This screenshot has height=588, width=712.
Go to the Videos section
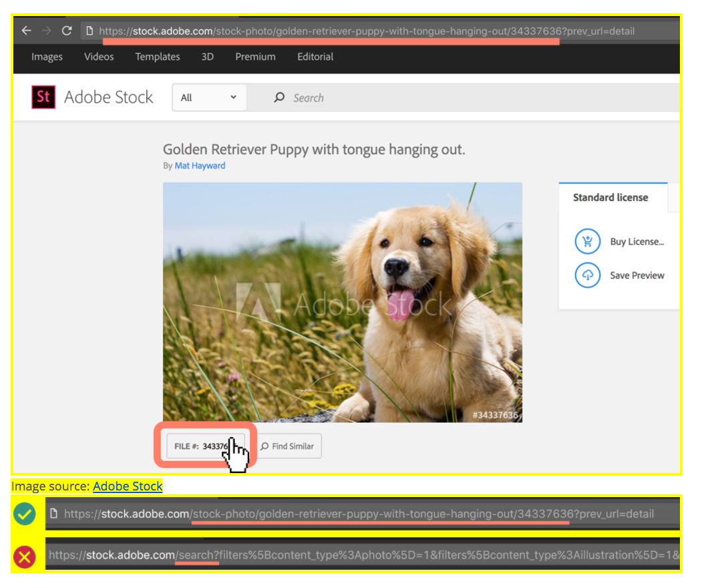(99, 57)
